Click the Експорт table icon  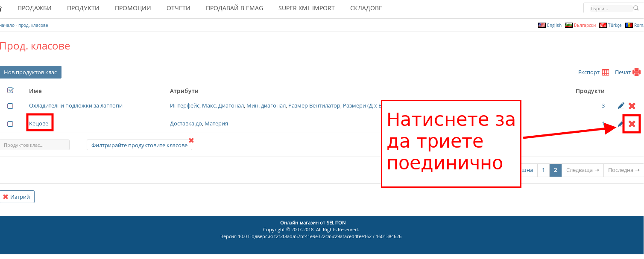click(605, 73)
